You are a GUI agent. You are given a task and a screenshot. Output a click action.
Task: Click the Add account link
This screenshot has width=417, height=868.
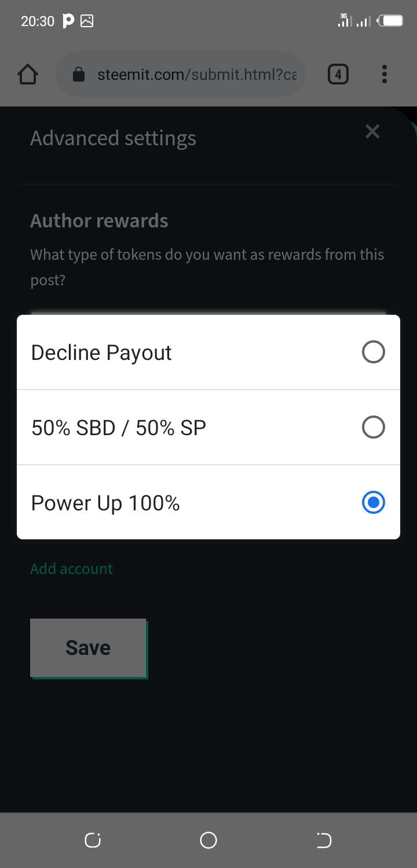pyautogui.click(x=72, y=569)
